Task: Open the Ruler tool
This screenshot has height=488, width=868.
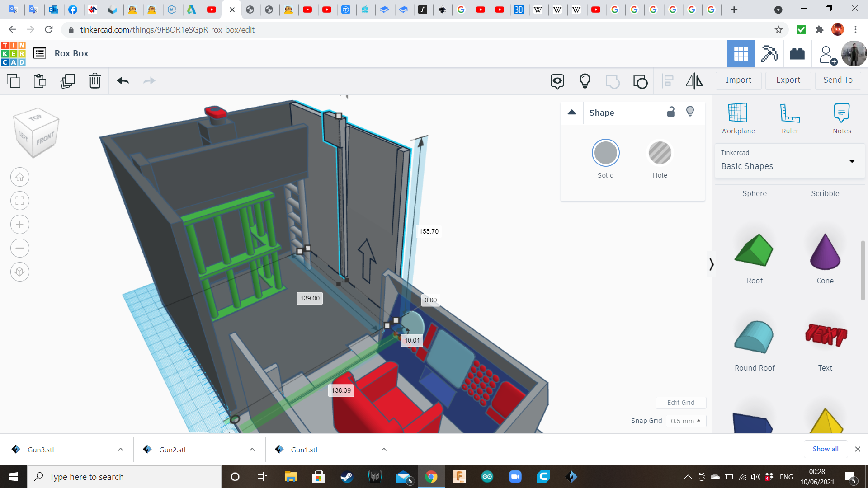Action: pos(790,118)
